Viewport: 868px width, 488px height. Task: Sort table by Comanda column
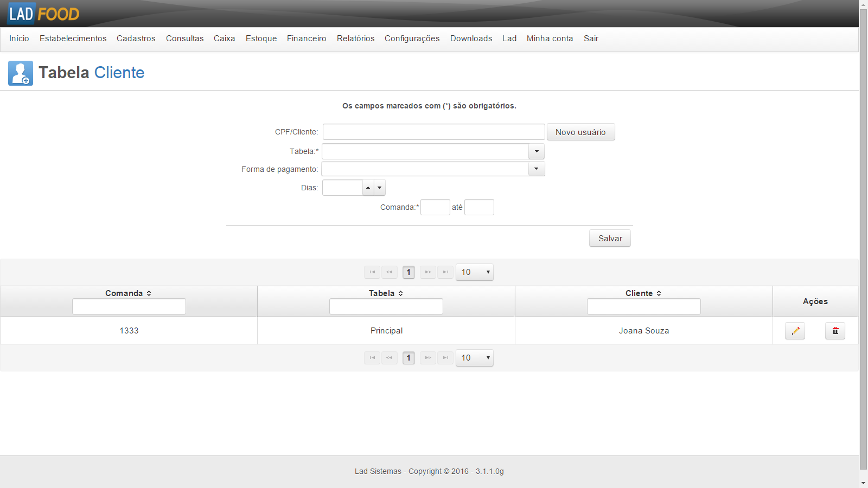click(x=149, y=293)
